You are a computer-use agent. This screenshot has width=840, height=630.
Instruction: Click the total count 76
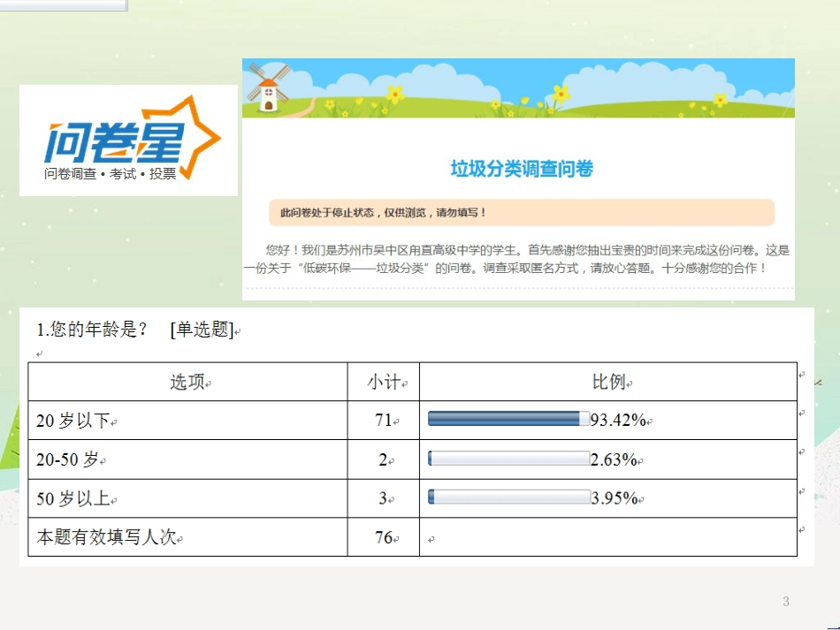pyautogui.click(x=384, y=537)
